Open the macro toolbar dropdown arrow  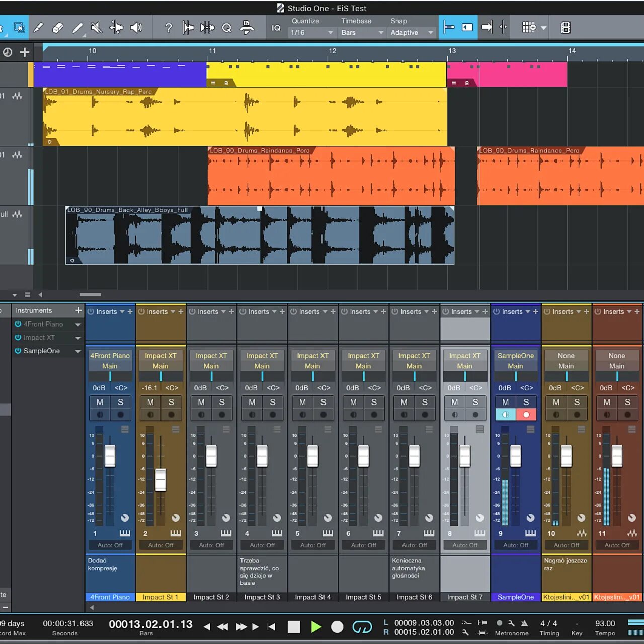[544, 28]
